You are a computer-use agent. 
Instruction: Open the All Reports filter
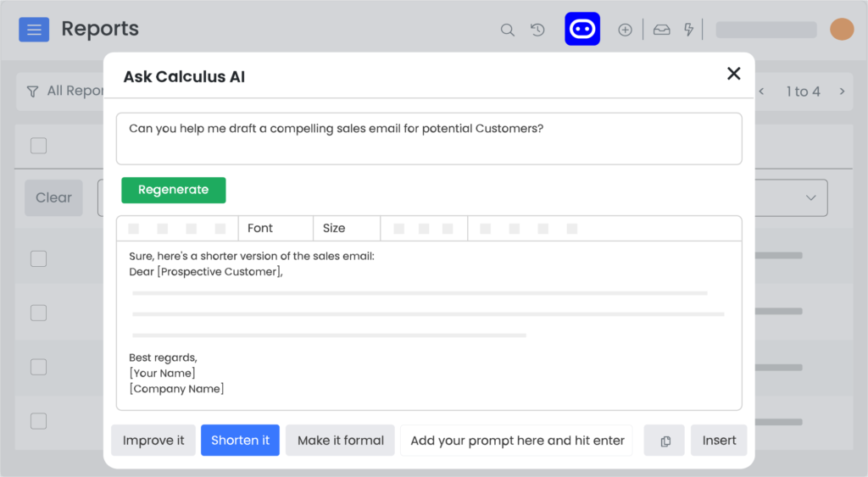click(65, 91)
